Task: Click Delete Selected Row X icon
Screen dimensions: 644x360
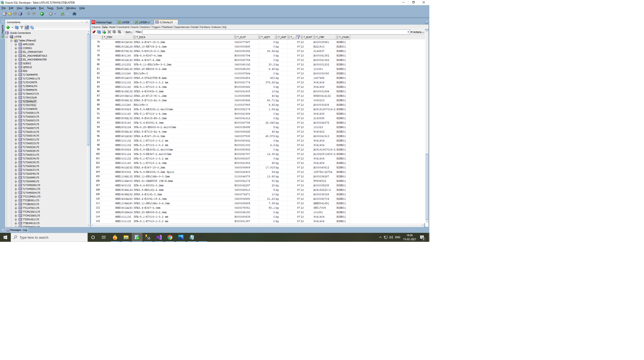Action: coord(109,32)
